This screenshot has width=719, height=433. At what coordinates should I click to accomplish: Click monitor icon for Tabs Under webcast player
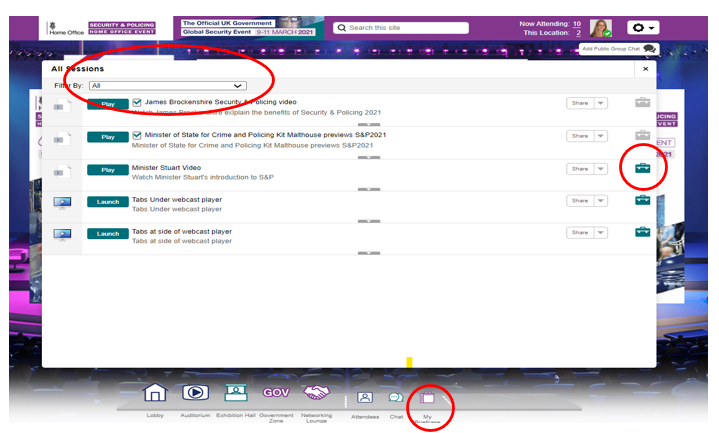tap(62, 203)
